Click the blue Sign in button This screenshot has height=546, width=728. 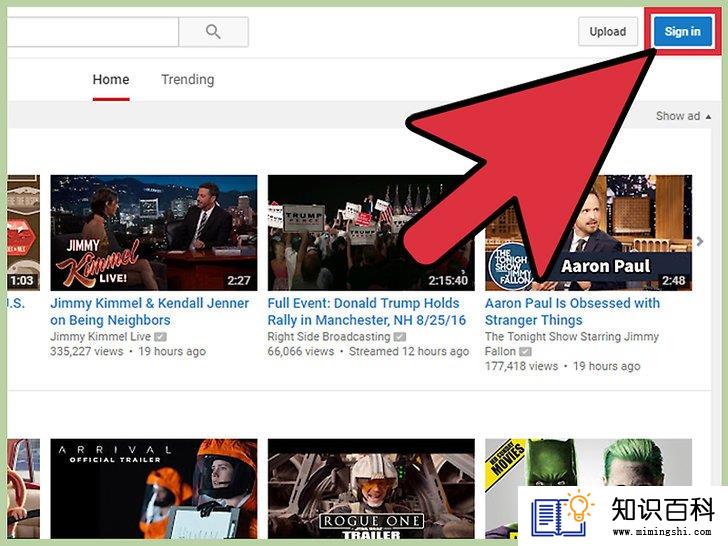pos(682,32)
